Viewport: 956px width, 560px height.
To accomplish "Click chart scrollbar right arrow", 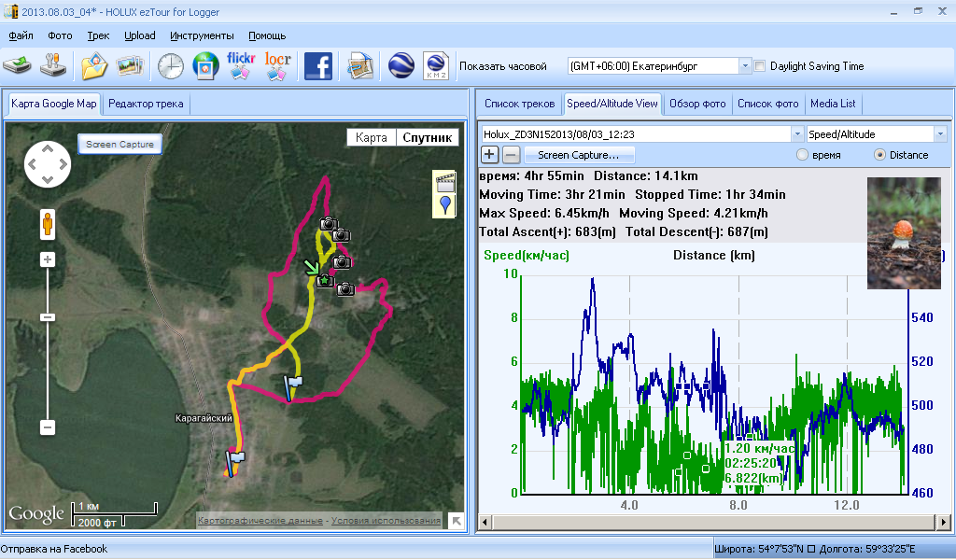I will (x=943, y=523).
